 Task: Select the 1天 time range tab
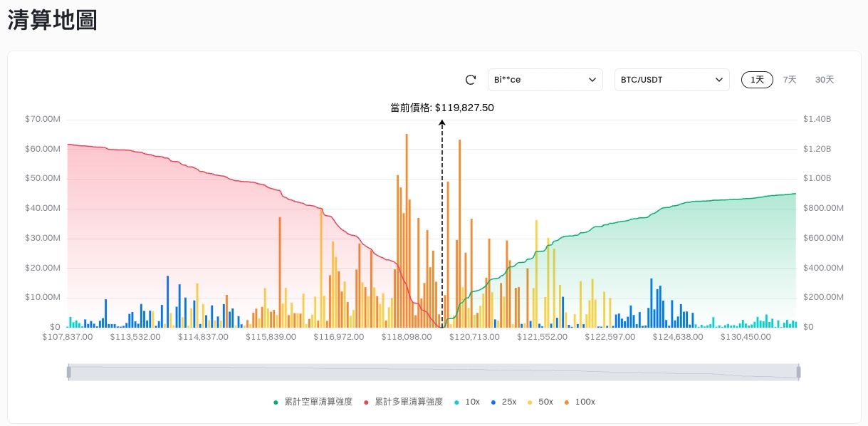click(757, 80)
